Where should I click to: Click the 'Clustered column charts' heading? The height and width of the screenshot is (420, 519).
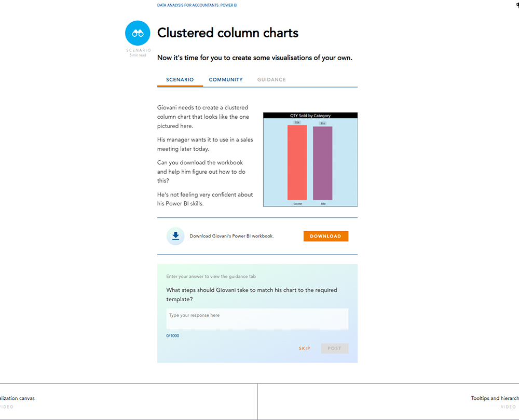tap(228, 33)
